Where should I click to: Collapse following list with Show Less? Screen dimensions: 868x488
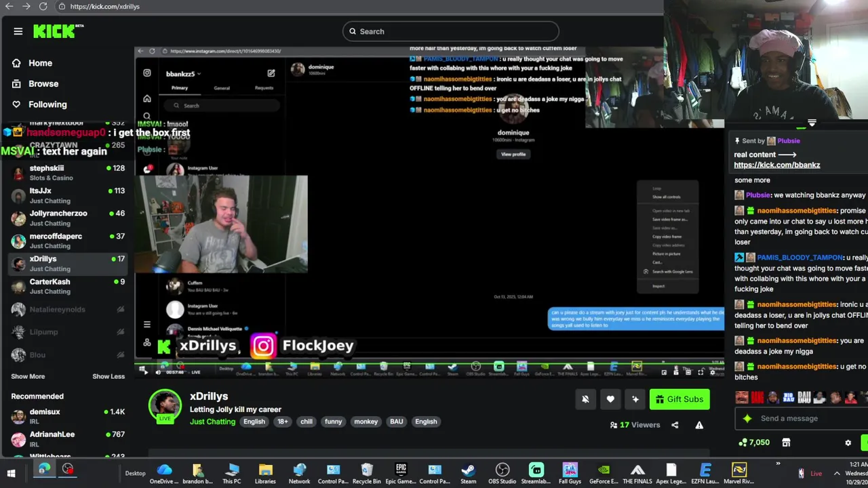[x=108, y=376]
